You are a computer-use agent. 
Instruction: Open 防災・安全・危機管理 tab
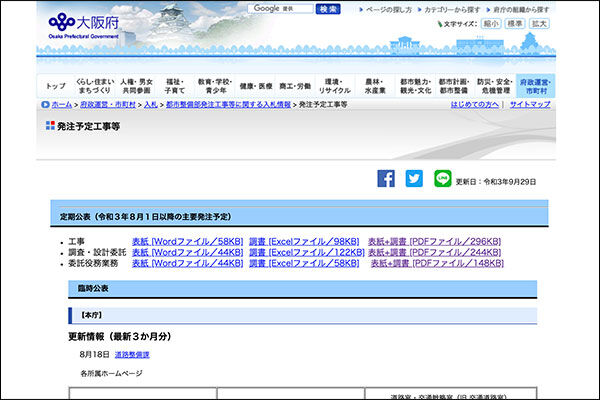click(x=495, y=86)
